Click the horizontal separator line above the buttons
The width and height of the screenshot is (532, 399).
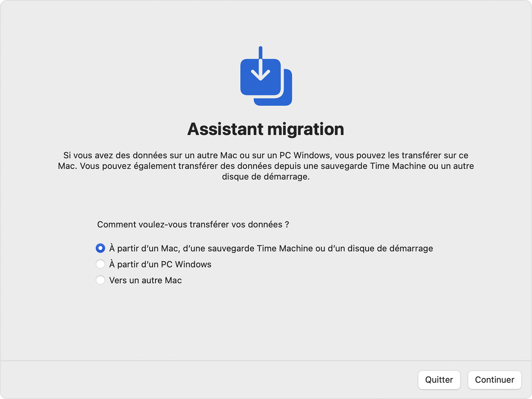click(266, 361)
